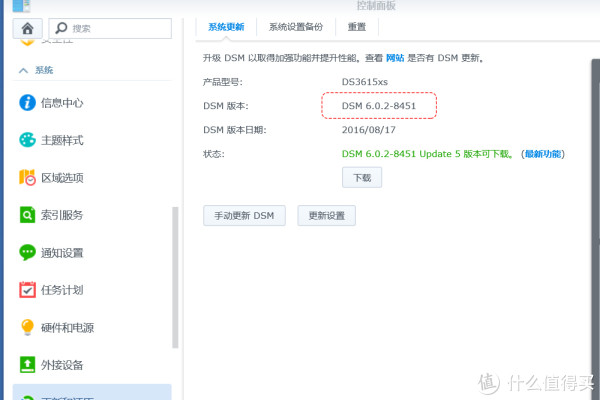
Task: Click the 产品型号 label
Action: 222,82
